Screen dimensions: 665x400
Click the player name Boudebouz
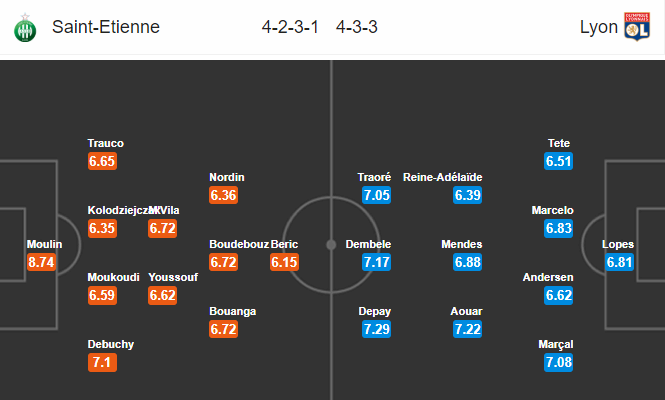239,244
